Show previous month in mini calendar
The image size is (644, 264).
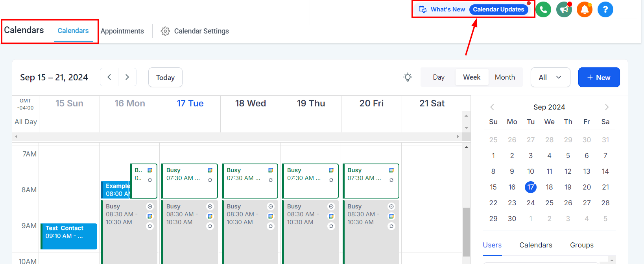point(492,107)
